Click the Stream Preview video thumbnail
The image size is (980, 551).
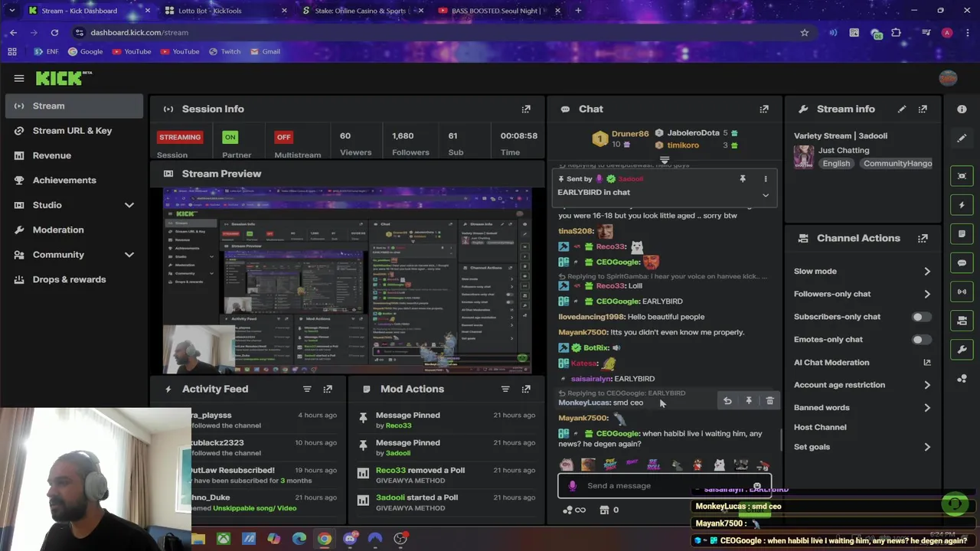[347, 281]
